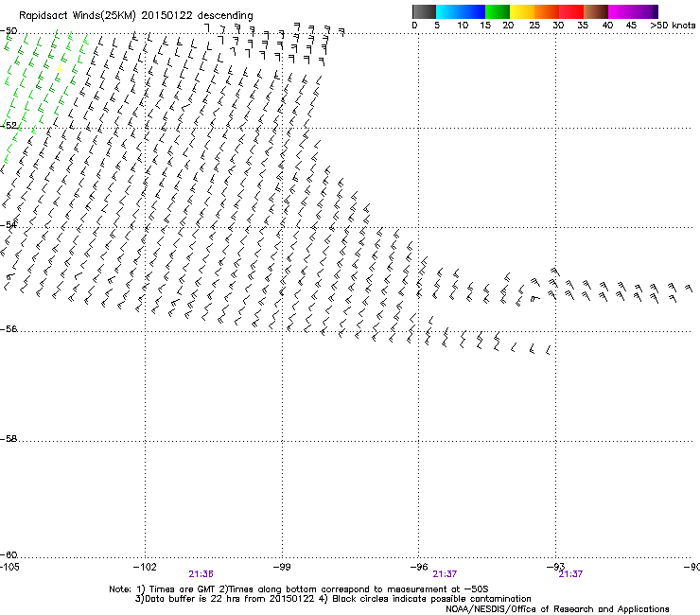Click legend tick label '30'
The image size is (700, 615).
point(558,26)
